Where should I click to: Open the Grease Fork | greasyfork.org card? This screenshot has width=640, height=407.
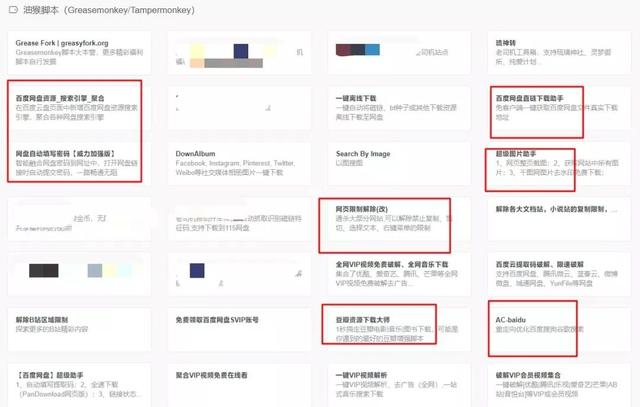pyautogui.click(x=79, y=53)
